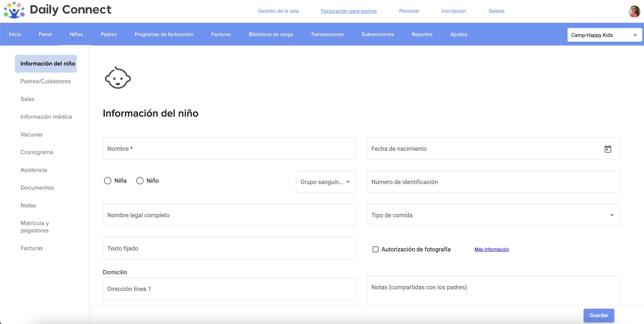Select the Niño radio button
644x324 pixels.
[x=140, y=180]
